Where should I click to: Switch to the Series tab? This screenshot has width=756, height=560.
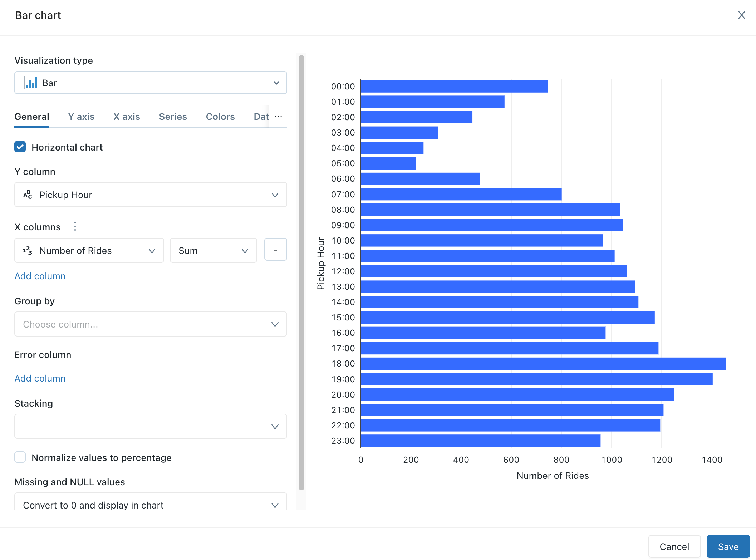(172, 117)
